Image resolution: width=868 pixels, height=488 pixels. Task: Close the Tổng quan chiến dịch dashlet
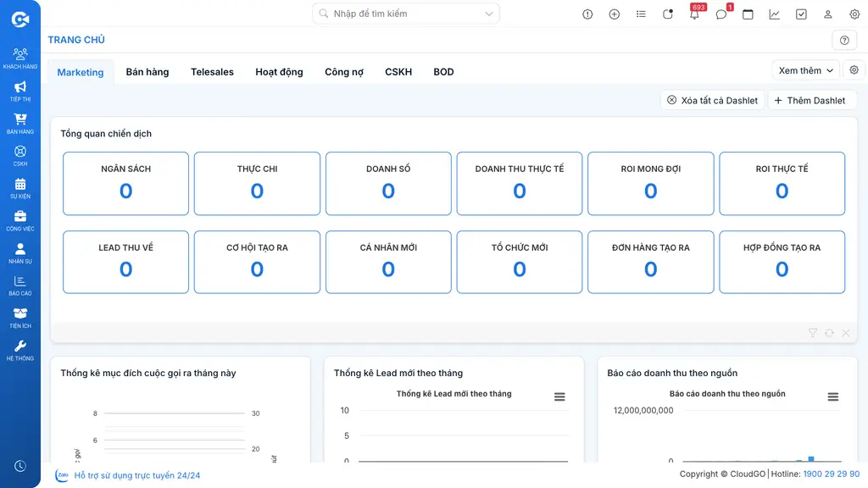846,332
